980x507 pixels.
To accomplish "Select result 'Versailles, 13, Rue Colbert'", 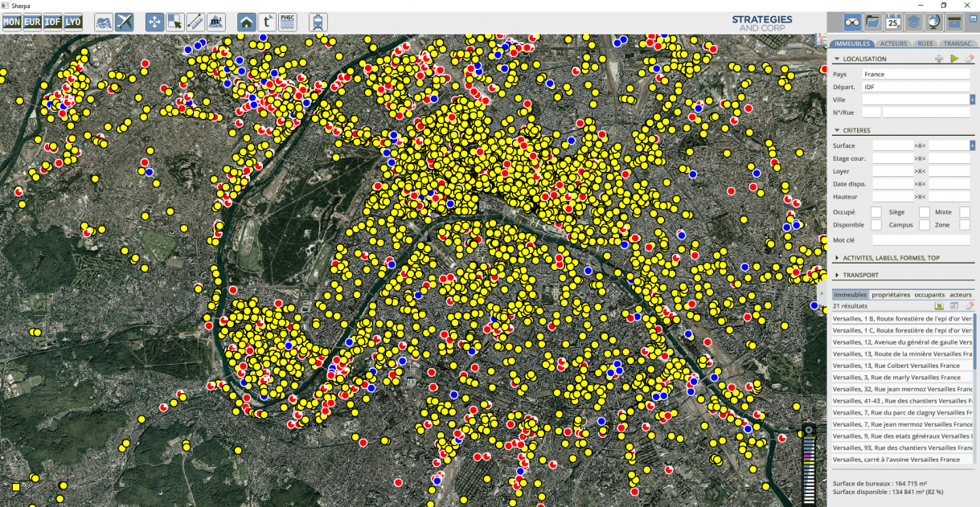I will point(902,366).
